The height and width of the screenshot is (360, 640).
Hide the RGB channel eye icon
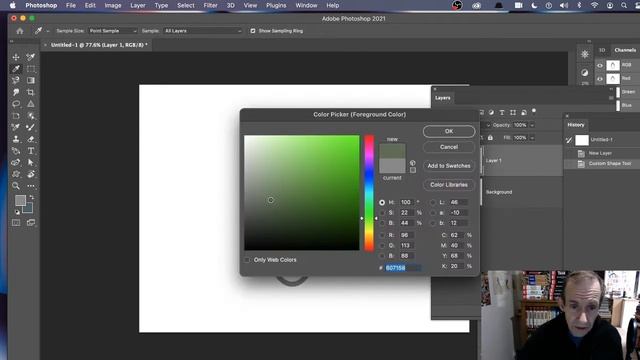click(600, 65)
